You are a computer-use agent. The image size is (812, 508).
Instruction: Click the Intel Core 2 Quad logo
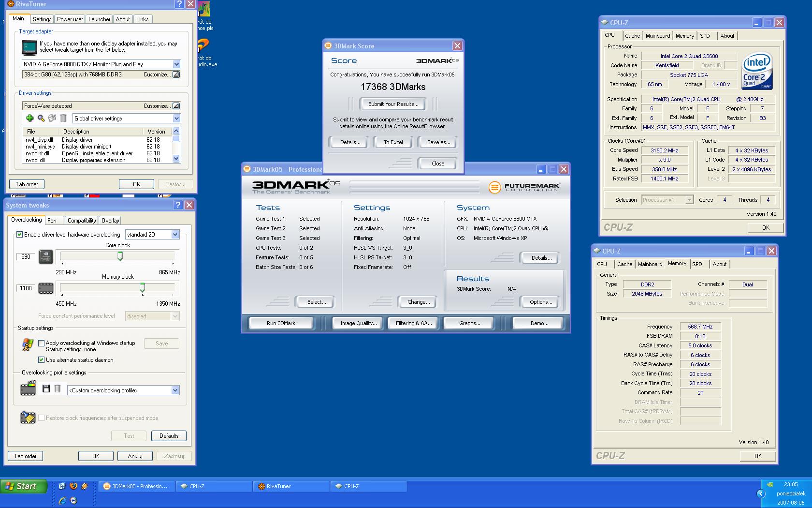[757, 71]
